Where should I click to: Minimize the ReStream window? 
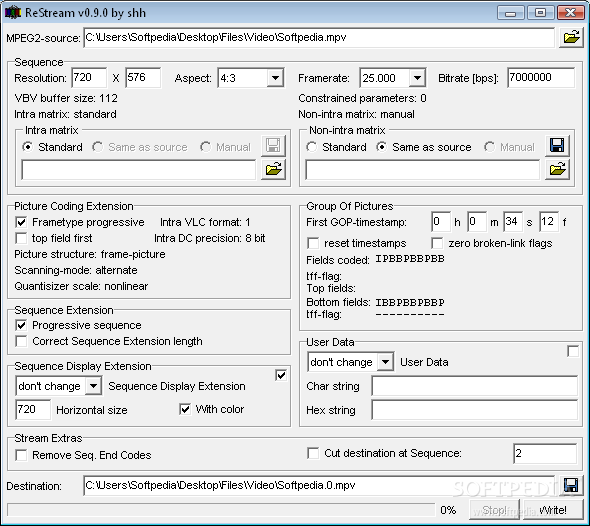click(x=511, y=13)
